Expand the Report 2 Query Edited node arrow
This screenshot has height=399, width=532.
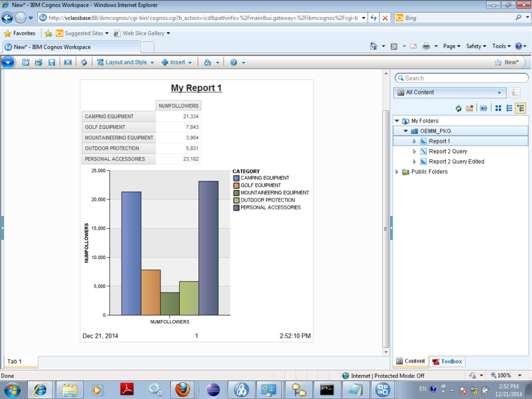tap(414, 162)
